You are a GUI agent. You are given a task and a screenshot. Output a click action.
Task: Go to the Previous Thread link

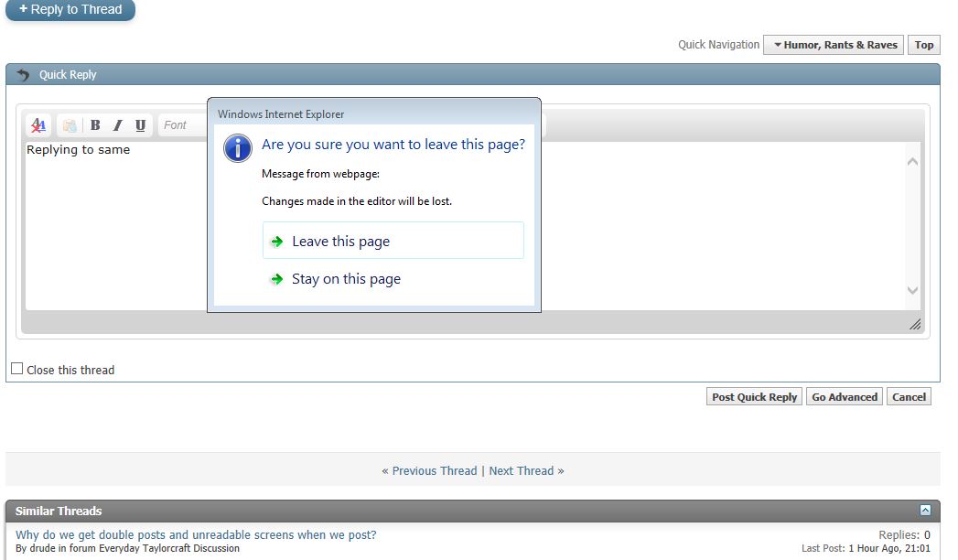click(x=429, y=470)
